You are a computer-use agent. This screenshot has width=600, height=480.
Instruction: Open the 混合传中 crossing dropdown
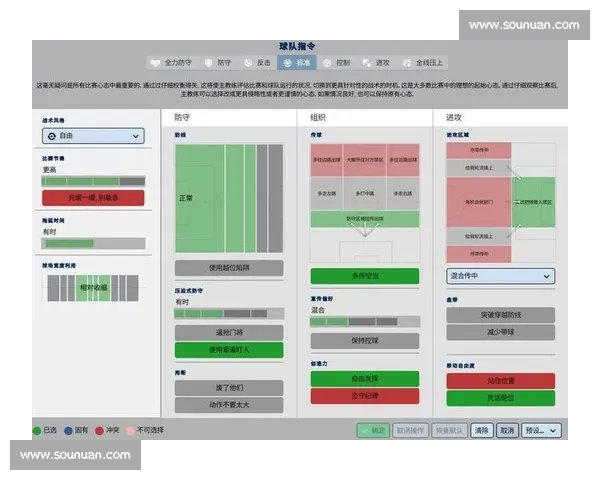(501, 276)
